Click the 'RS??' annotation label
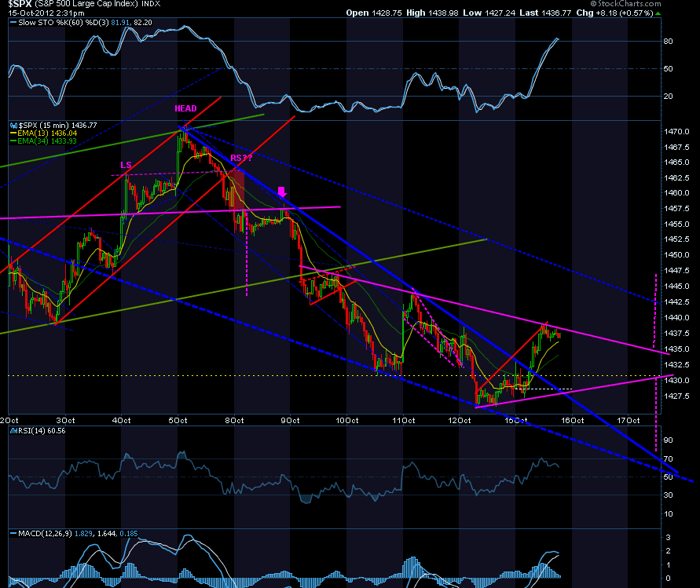Screen dimensions: 700x588 coord(241,158)
